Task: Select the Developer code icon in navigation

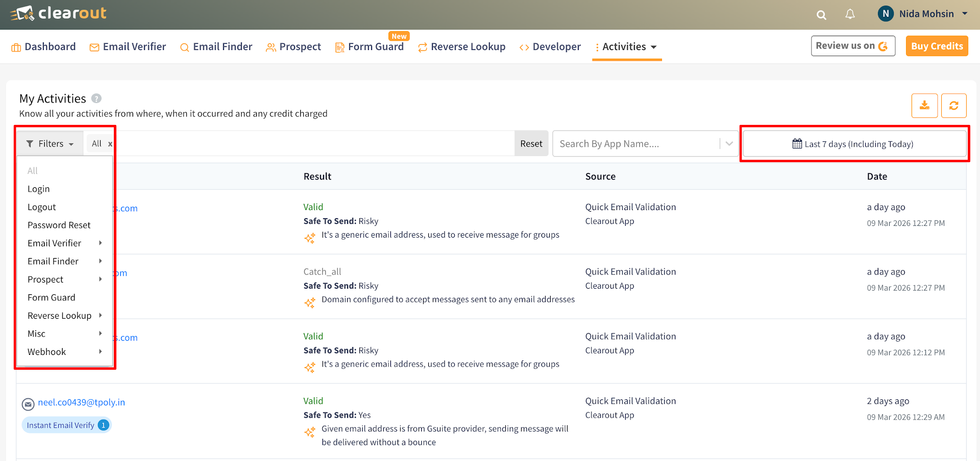Action: coord(524,47)
